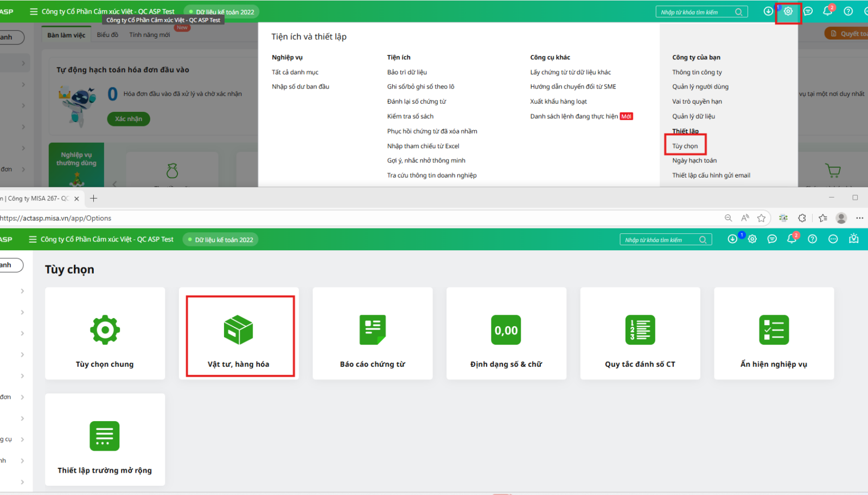Click Quản lý người dùng

click(700, 87)
